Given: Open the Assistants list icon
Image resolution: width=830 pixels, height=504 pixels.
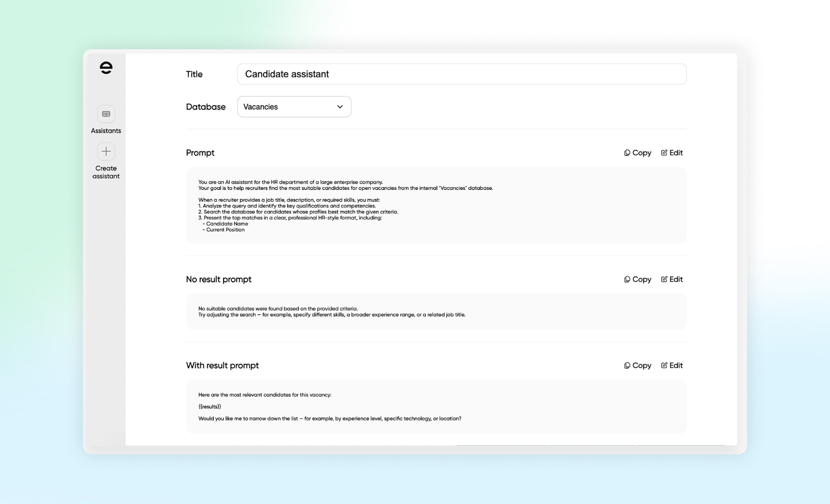Looking at the screenshot, I should (106, 114).
